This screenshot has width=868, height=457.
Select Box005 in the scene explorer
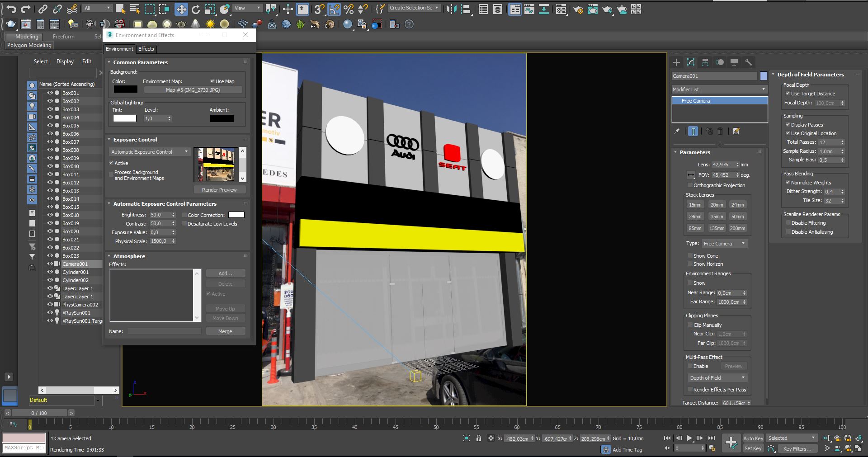click(71, 125)
